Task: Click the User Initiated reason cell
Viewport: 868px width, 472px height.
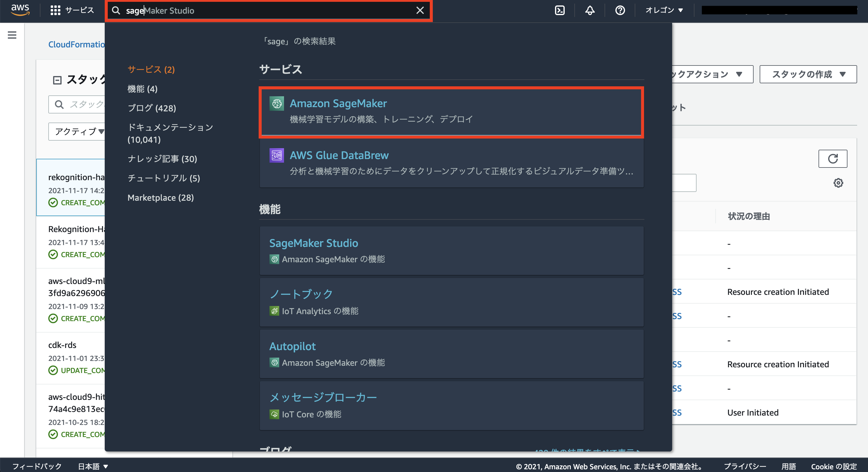Action: 753,413
